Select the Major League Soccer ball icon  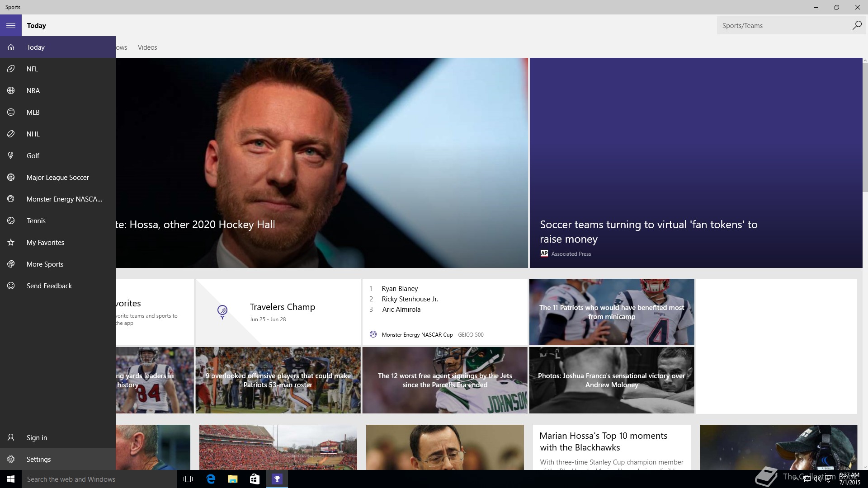pos(11,177)
